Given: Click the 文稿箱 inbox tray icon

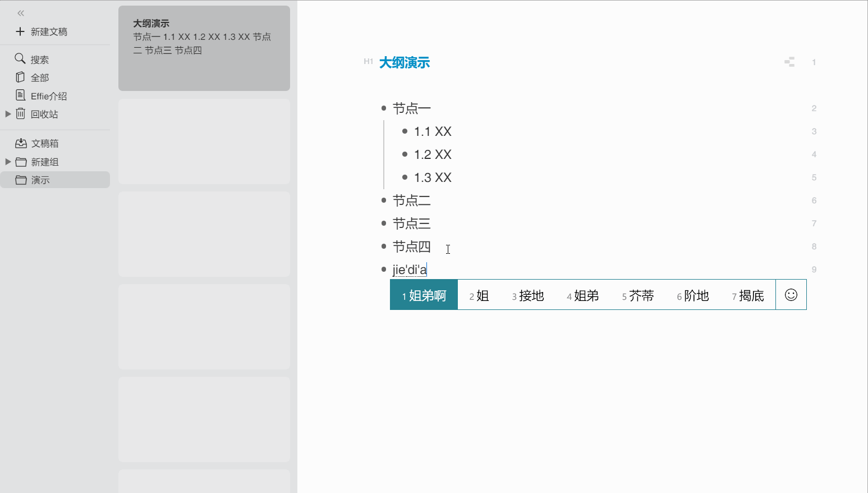Looking at the screenshot, I should [x=21, y=143].
